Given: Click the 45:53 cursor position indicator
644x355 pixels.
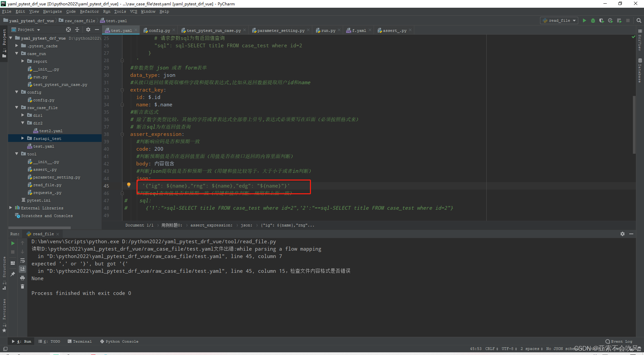Looking at the screenshot, I should pos(476,349).
